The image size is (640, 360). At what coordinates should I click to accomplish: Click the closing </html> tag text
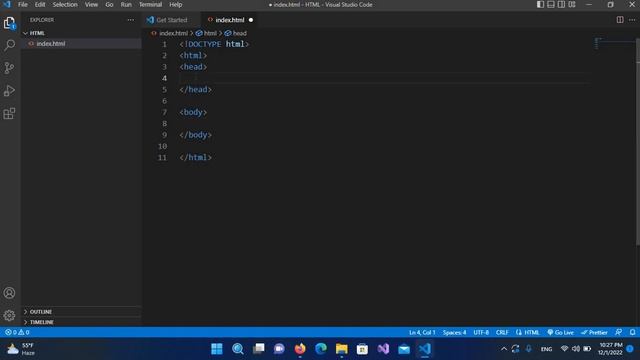(x=196, y=158)
